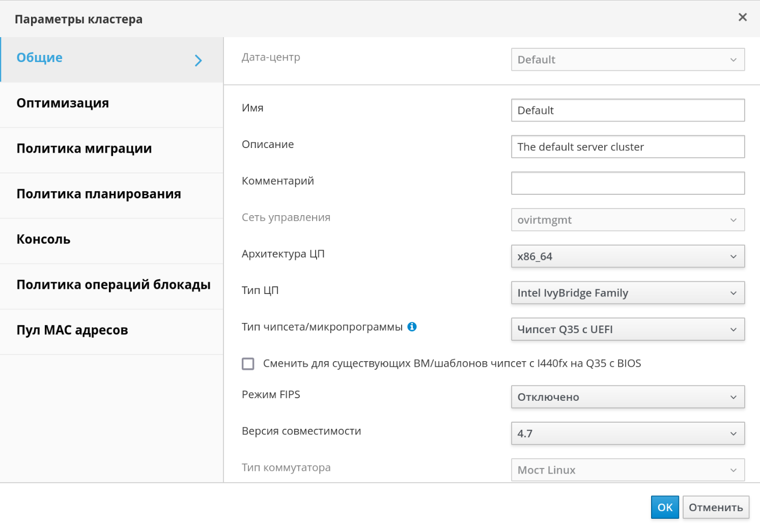Open the Политика миграции tab
The height and width of the screenshot is (532, 760).
(x=84, y=149)
